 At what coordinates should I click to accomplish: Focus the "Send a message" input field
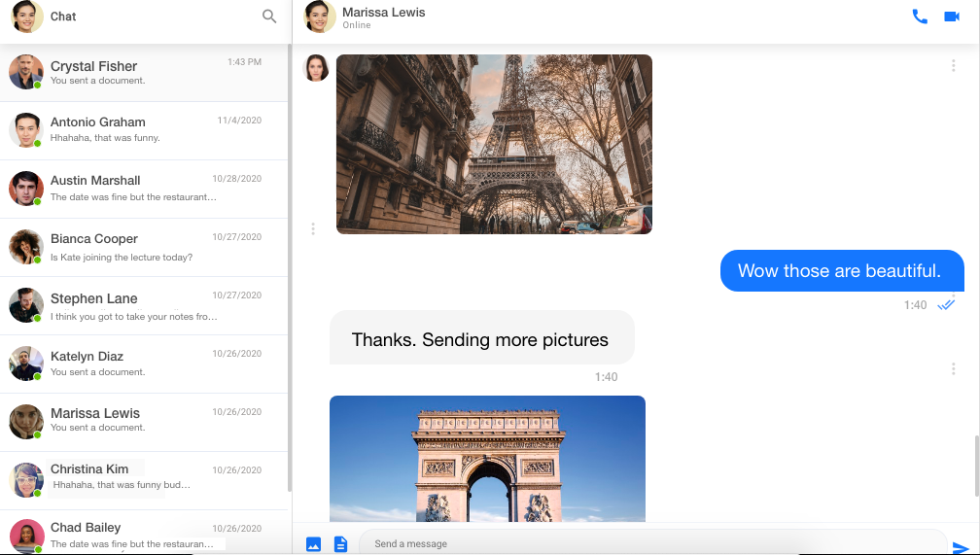653,543
